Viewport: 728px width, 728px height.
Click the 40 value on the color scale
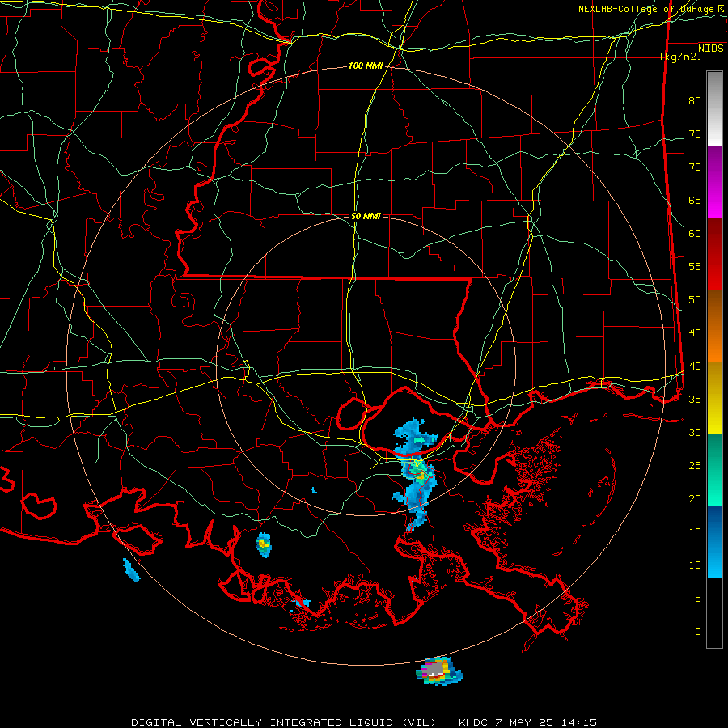tap(695, 366)
